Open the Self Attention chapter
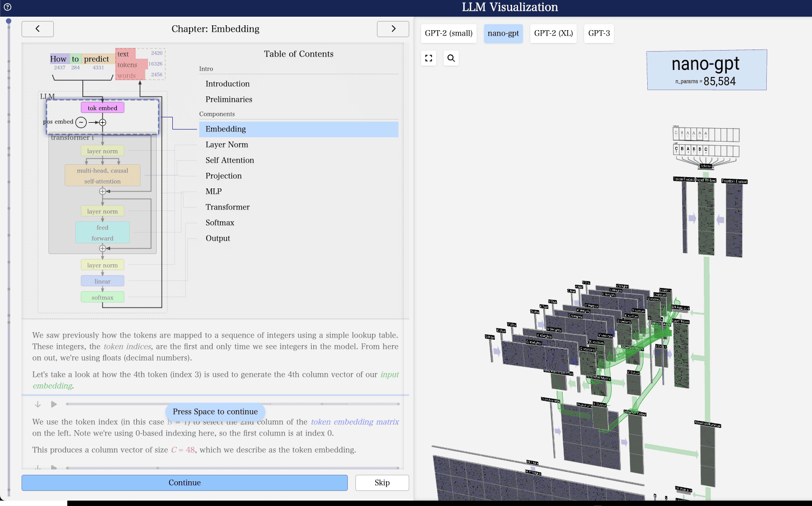812x506 pixels. pos(229,160)
